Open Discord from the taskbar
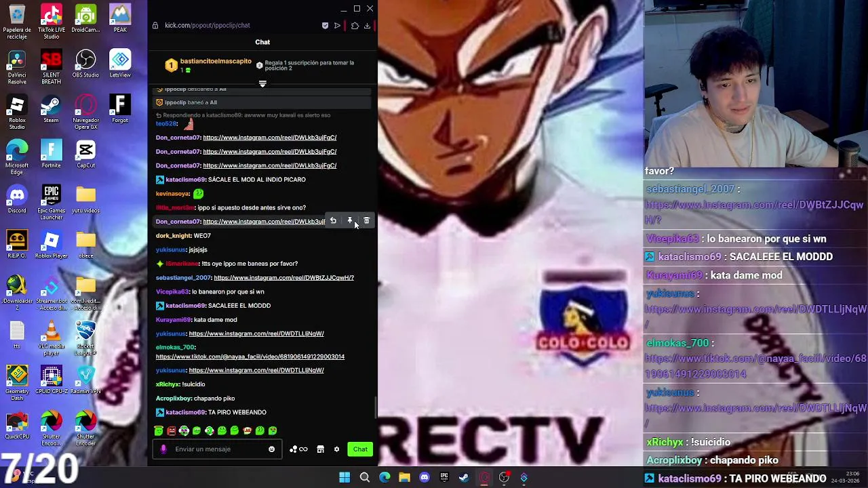Image resolution: width=868 pixels, height=488 pixels. click(x=425, y=477)
